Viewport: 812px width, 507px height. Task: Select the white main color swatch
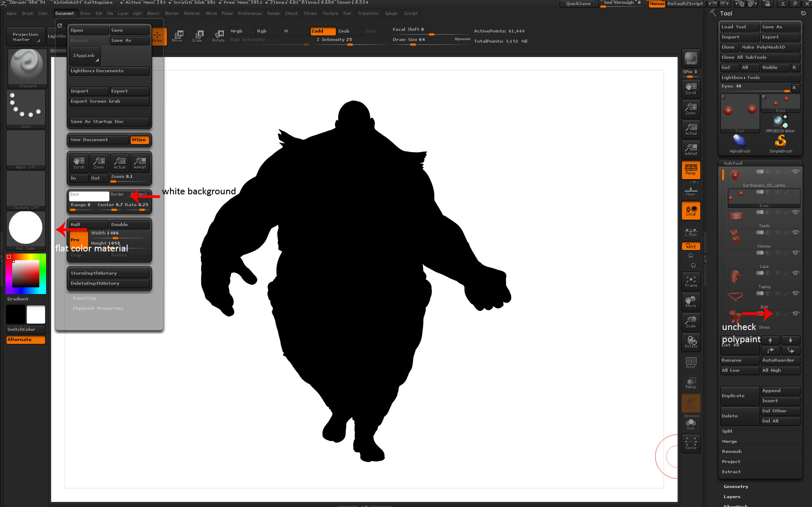[36, 315]
